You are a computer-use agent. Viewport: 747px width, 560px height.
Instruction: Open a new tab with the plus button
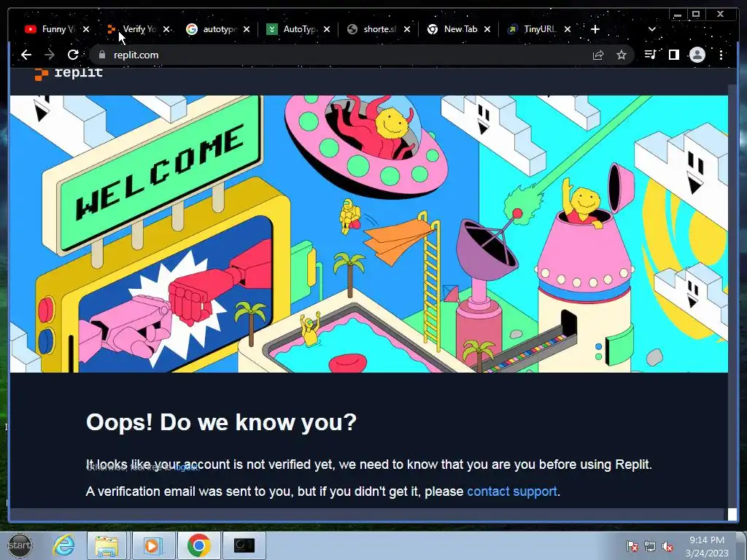click(595, 29)
